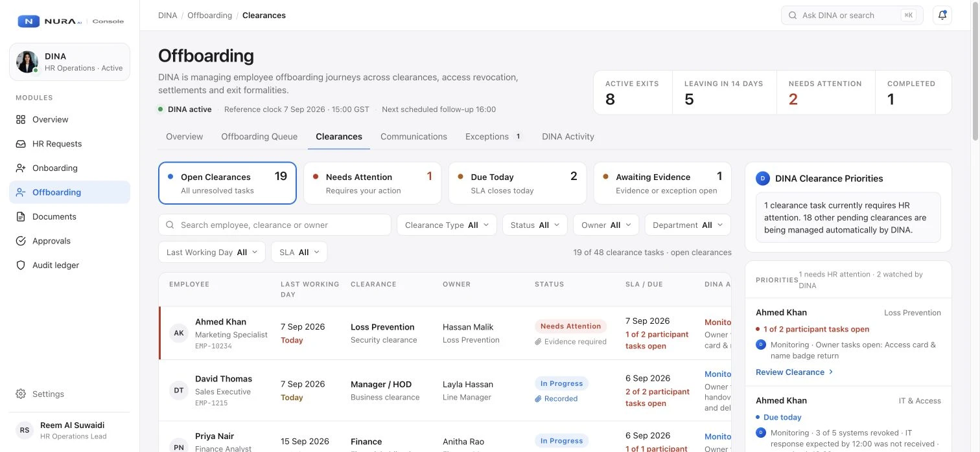The width and height of the screenshot is (980, 452).
Task: Open the Status filter dropdown
Action: click(x=535, y=225)
